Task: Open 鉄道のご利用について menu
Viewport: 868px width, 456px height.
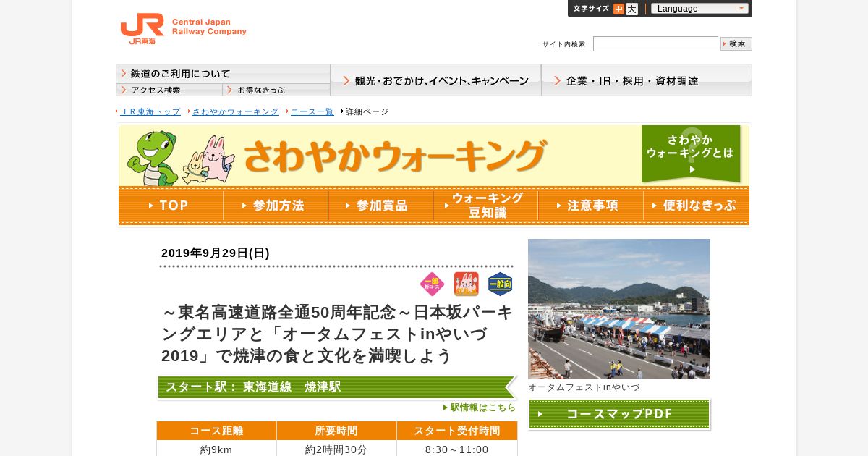Action: [223, 73]
